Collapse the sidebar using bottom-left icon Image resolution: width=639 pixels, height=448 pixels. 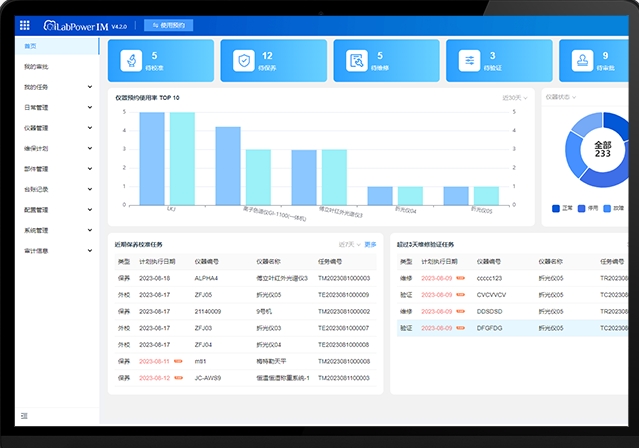[x=24, y=415]
